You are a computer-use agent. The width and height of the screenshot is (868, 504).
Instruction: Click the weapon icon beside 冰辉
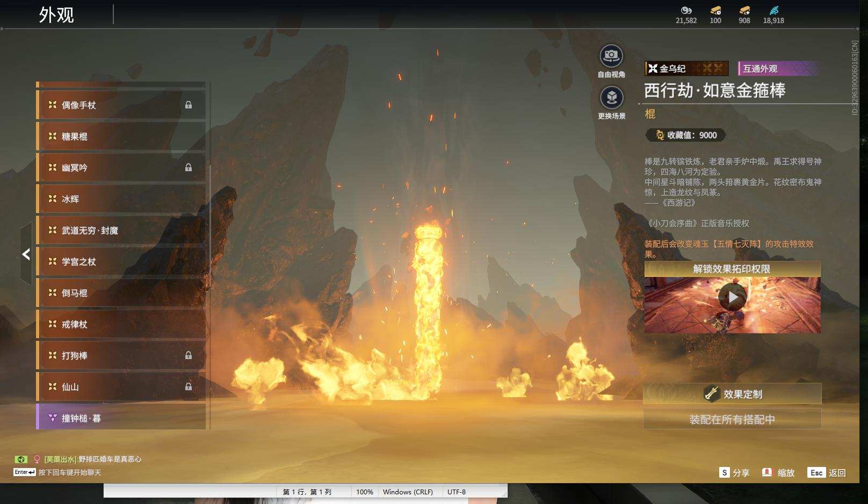point(52,199)
